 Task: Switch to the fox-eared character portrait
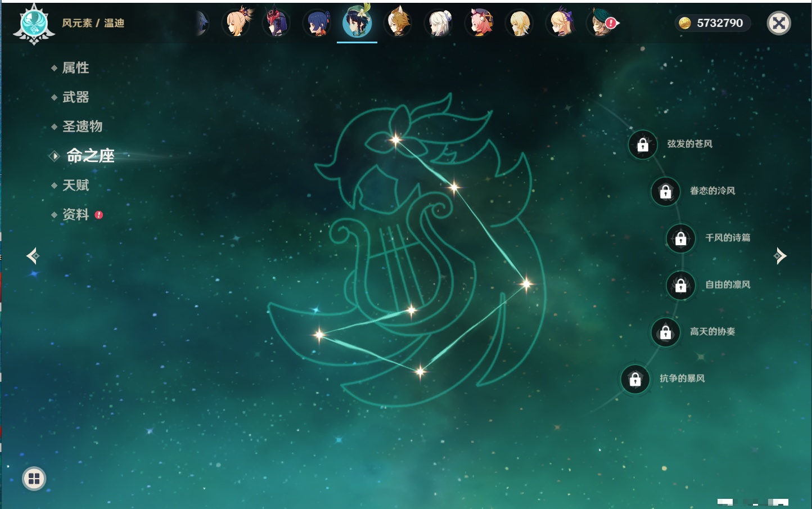pos(398,23)
